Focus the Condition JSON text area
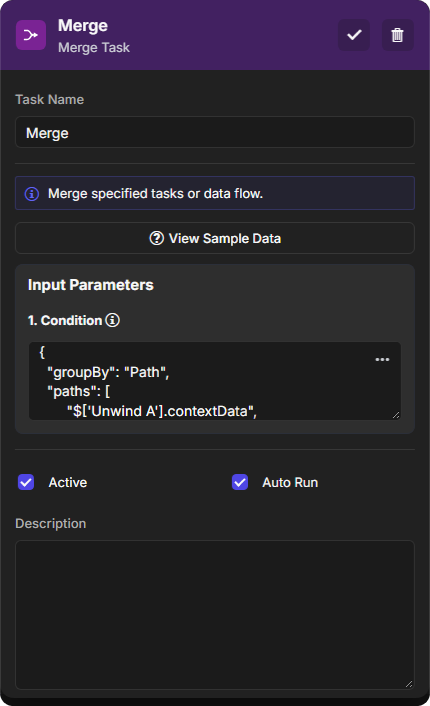Screen dimensions: 430x706 pyautogui.click(x=215, y=381)
